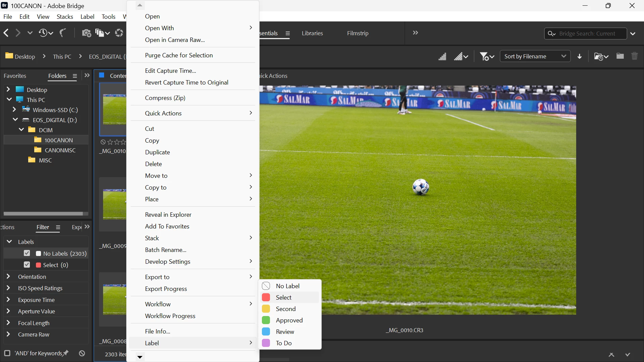Click the rotate/refresh sync icon
The image size is (644, 362).
click(x=119, y=33)
